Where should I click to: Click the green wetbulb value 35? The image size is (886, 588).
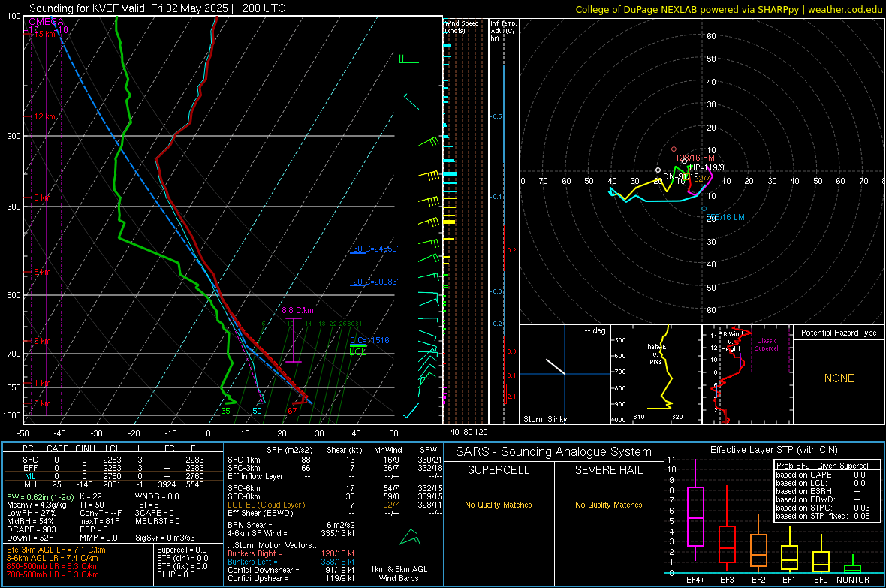225,411
